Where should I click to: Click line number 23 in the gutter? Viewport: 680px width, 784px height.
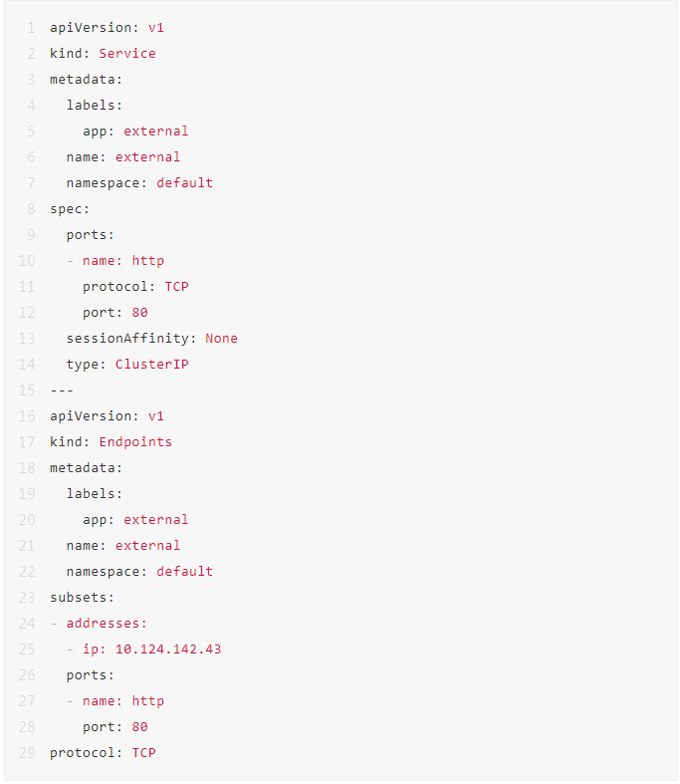coord(27,597)
